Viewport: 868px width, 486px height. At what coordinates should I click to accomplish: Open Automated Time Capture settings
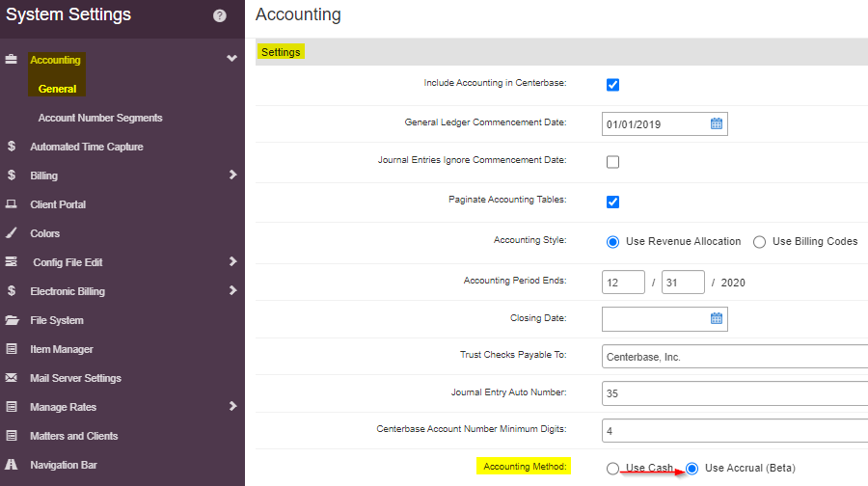tap(87, 147)
